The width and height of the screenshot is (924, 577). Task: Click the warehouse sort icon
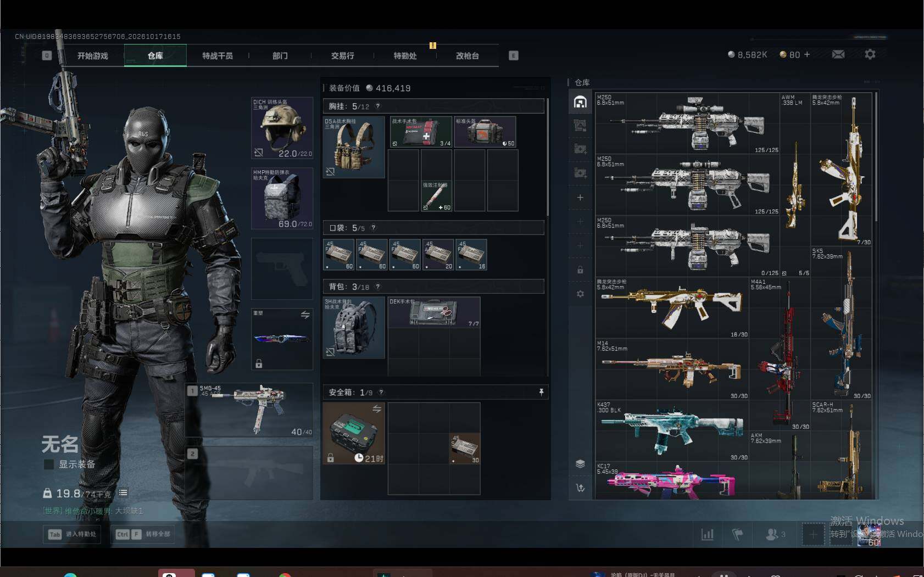click(x=580, y=488)
